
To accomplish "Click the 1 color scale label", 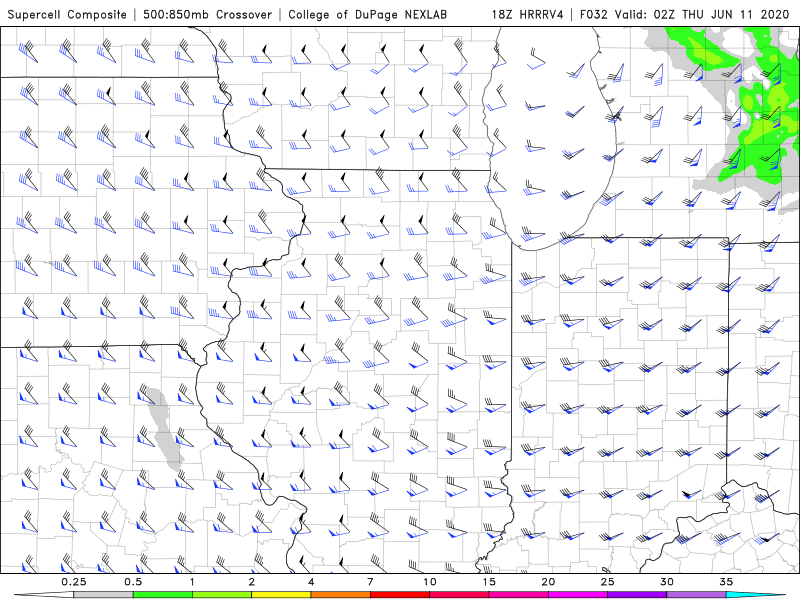I will coord(192,582).
